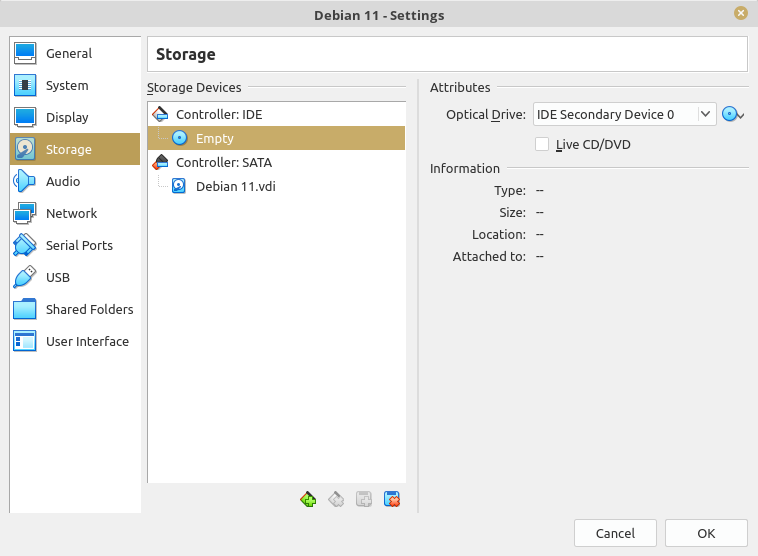Select the Storage settings page
This screenshot has width=758, height=556.
pos(75,149)
